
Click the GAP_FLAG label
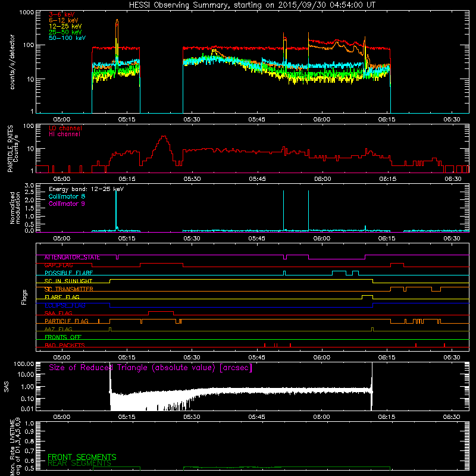pyautogui.click(x=58, y=265)
